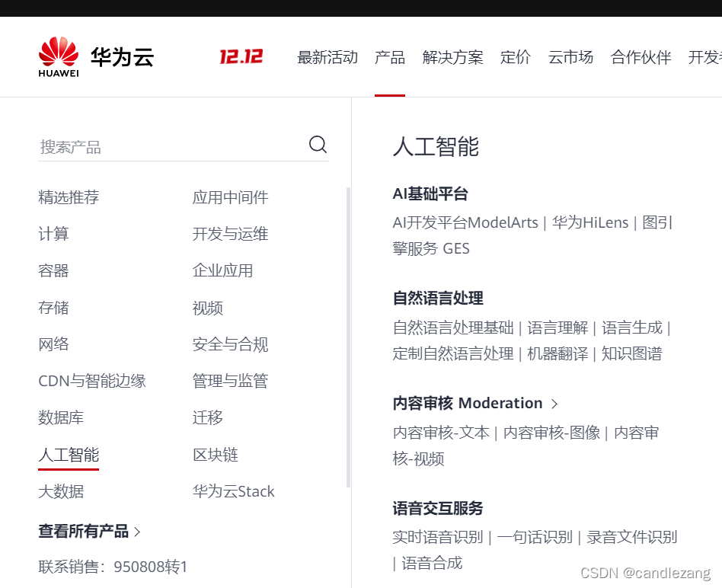This screenshot has height=588, width=722.
Task: Click the AI基础平台 section heading
Action: [x=430, y=194]
